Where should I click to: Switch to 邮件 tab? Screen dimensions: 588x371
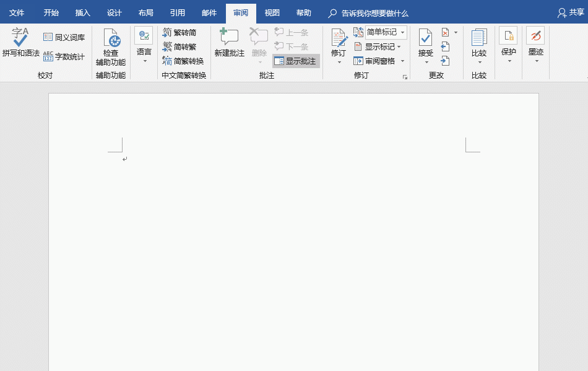209,13
